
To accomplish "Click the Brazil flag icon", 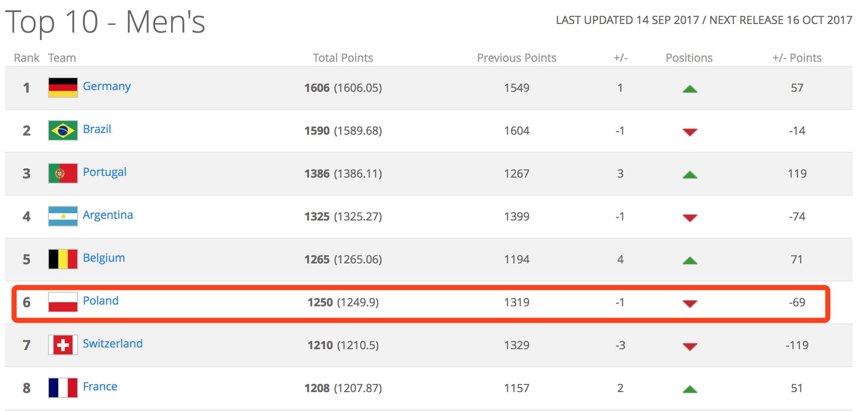I will click(63, 130).
